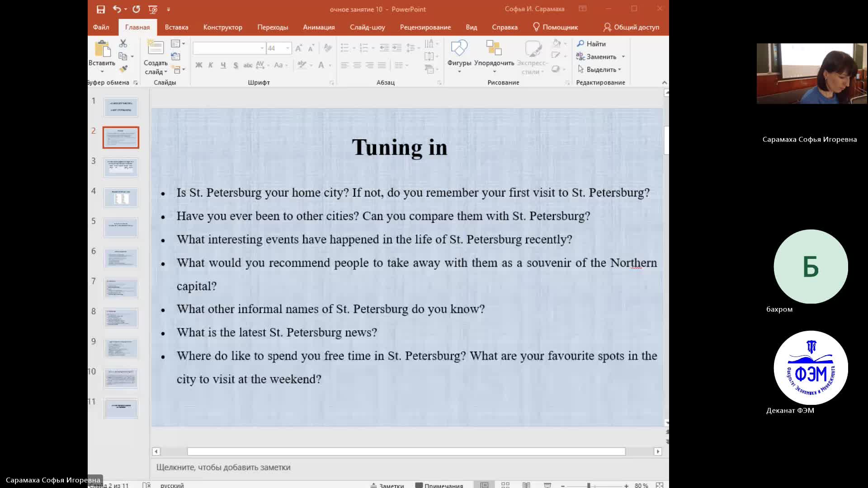Image resolution: width=868 pixels, height=488 pixels.
Task: Click zoom in plus button
Action: 626,485
